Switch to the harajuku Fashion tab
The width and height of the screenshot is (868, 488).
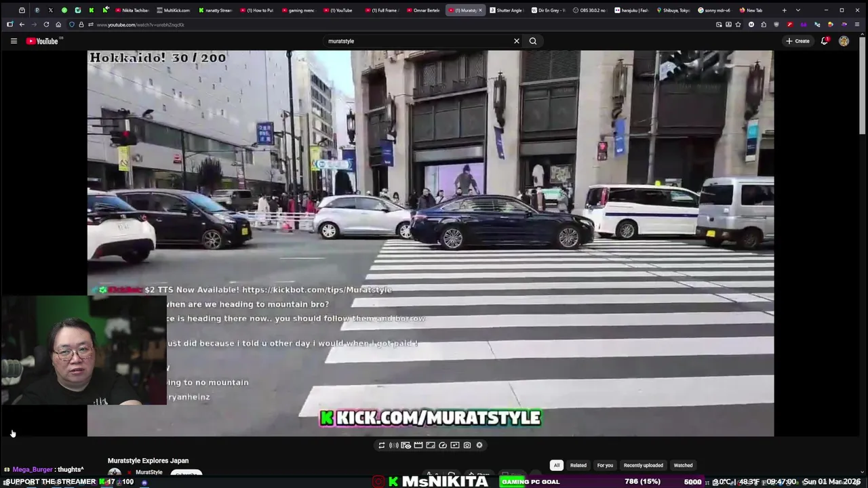(631, 10)
